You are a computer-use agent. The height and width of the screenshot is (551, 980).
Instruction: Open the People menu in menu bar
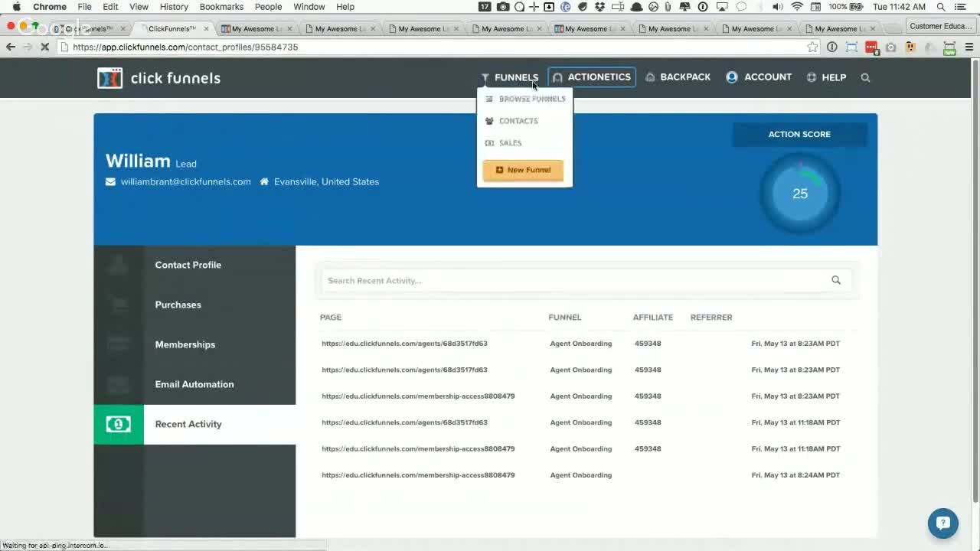pyautogui.click(x=268, y=7)
